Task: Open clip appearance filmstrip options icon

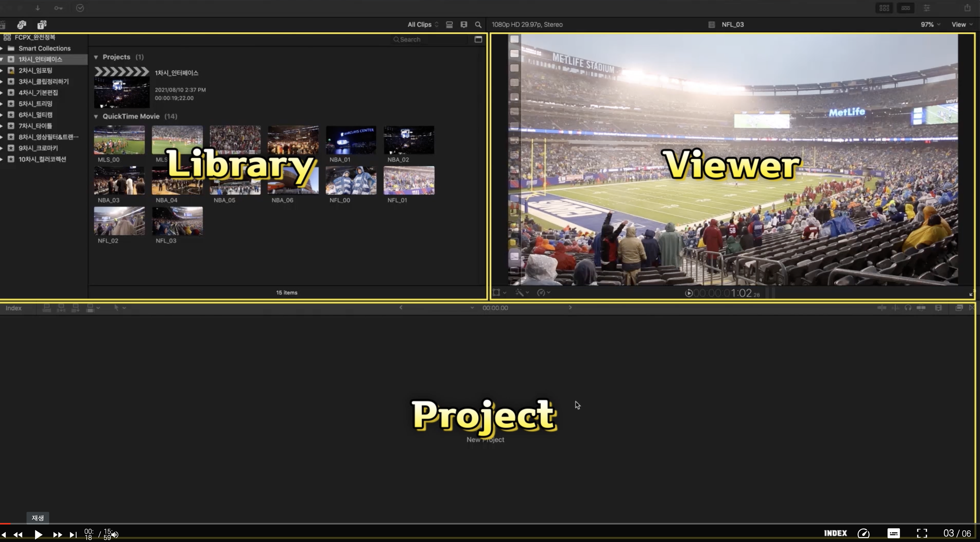Action: pyautogui.click(x=464, y=25)
